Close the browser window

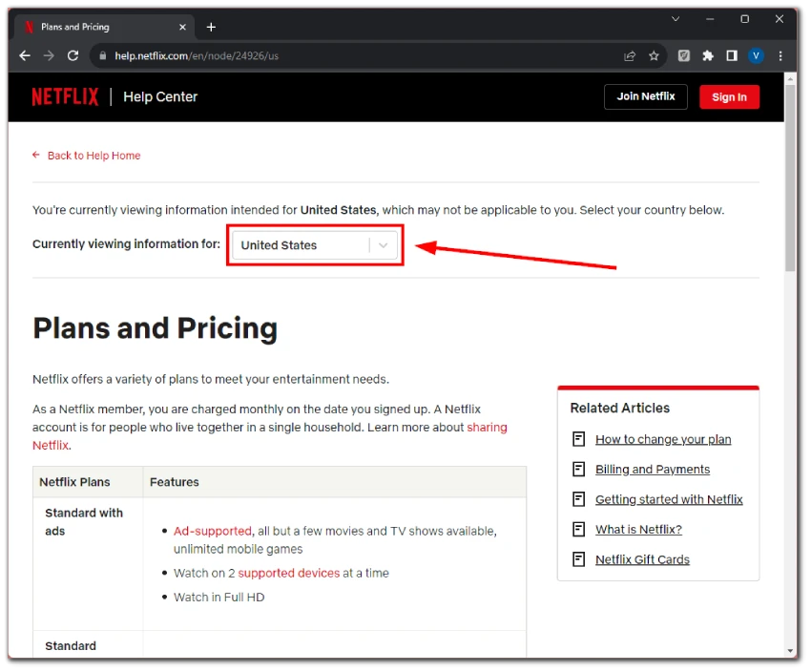[779, 19]
